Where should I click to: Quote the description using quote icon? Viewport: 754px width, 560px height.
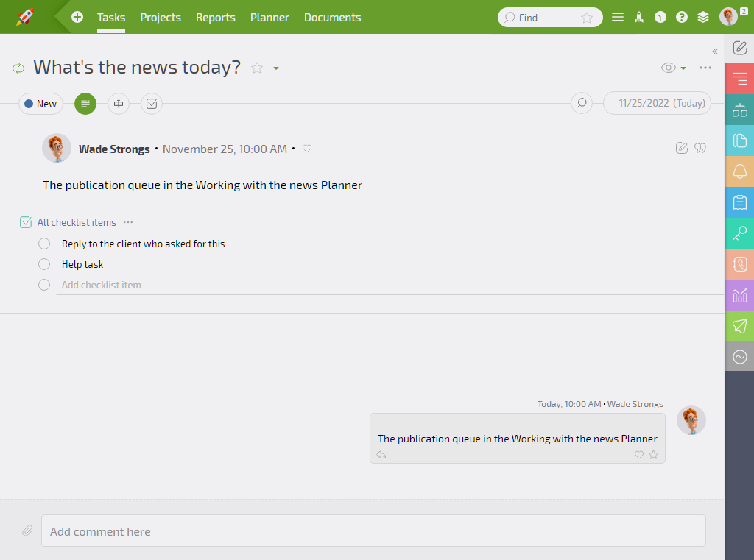click(x=700, y=148)
